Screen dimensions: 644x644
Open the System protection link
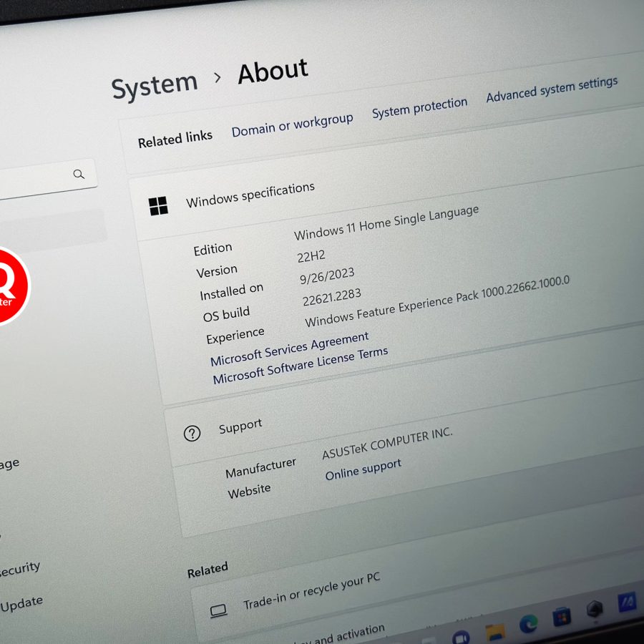(x=420, y=107)
